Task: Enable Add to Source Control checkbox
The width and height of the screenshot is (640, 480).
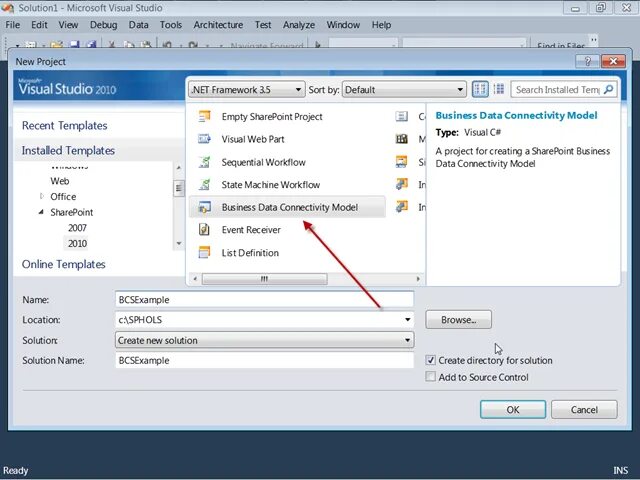Action: (430, 376)
